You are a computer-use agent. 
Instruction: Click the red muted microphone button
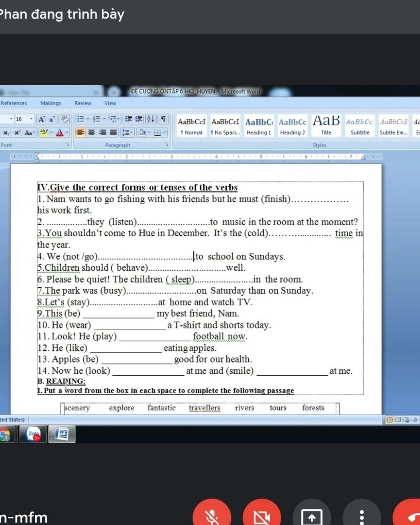click(212, 516)
